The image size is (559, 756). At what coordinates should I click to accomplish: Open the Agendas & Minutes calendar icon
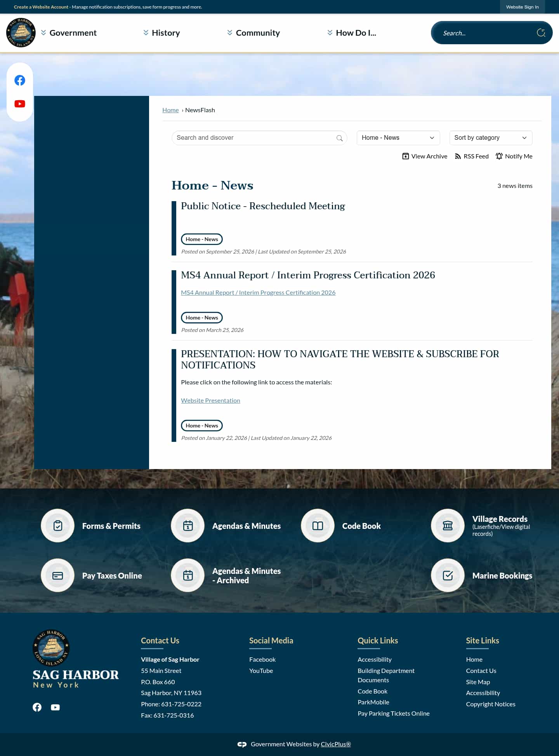[x=187, y=526]
